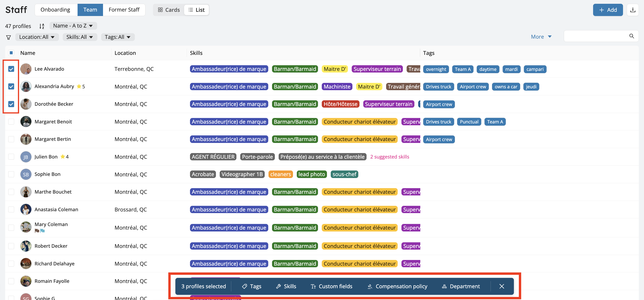Click the sort order A-Z icon

42,26
